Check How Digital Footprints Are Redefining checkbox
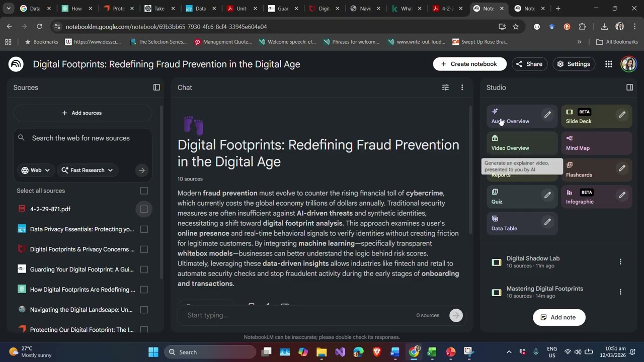Viewport: 644px width, 362px height. (144, 290)
